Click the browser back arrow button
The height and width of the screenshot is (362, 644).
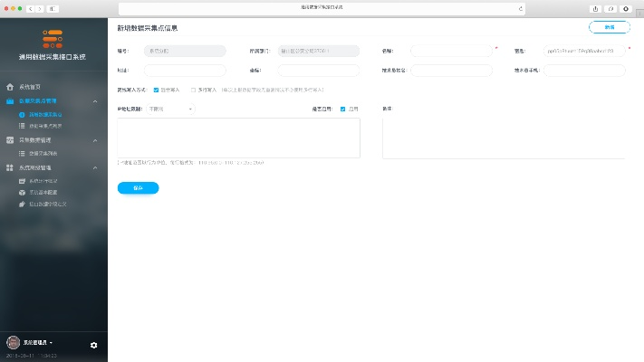pyautogui.click(x=31, y=8)
